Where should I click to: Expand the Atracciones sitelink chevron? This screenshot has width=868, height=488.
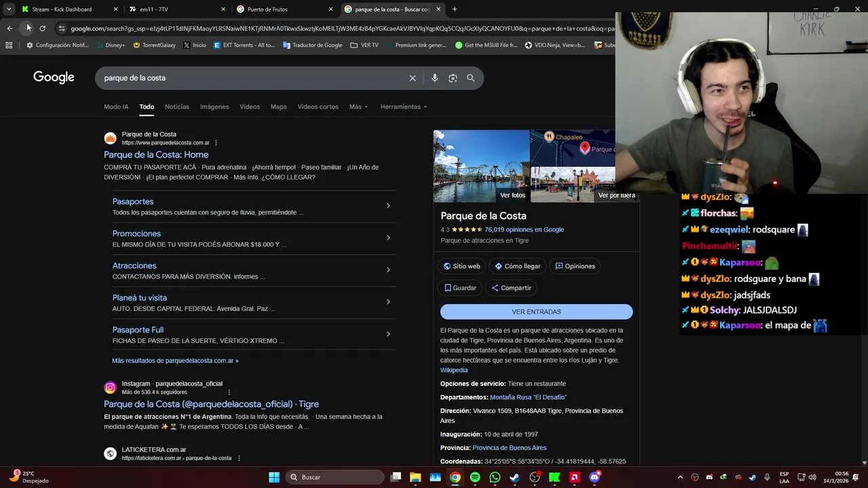(388, 270)
